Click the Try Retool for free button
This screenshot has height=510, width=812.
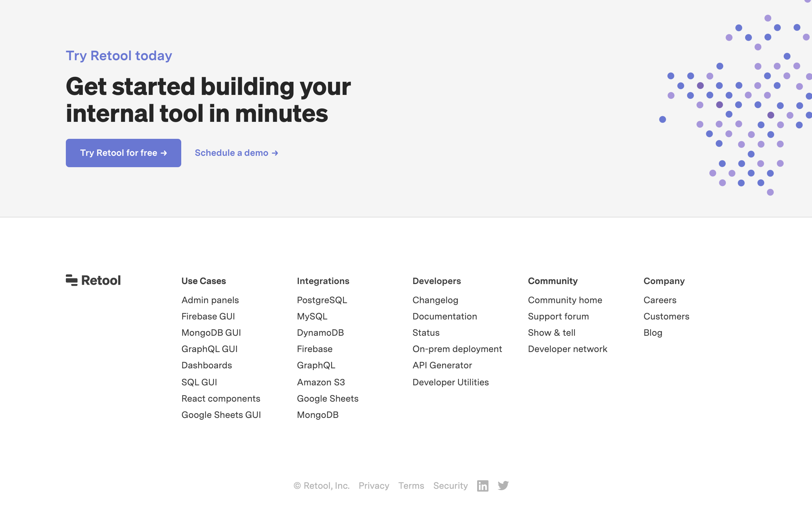click(x=123, y=153)
